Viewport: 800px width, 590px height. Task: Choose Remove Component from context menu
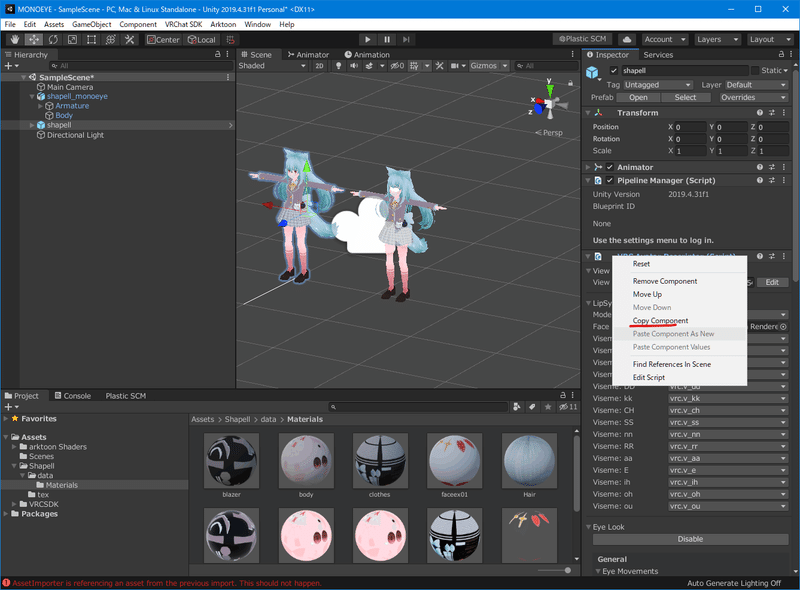679,281
